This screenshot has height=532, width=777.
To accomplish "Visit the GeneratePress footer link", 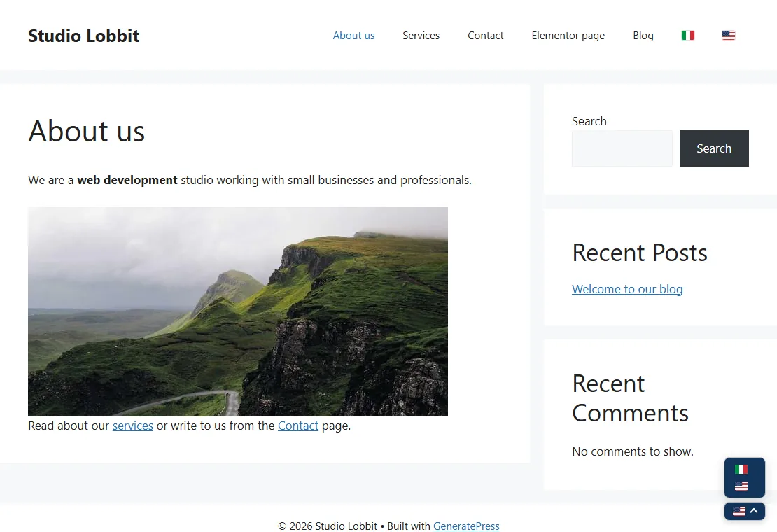I will pyautogui.click(x=466, y=526).
